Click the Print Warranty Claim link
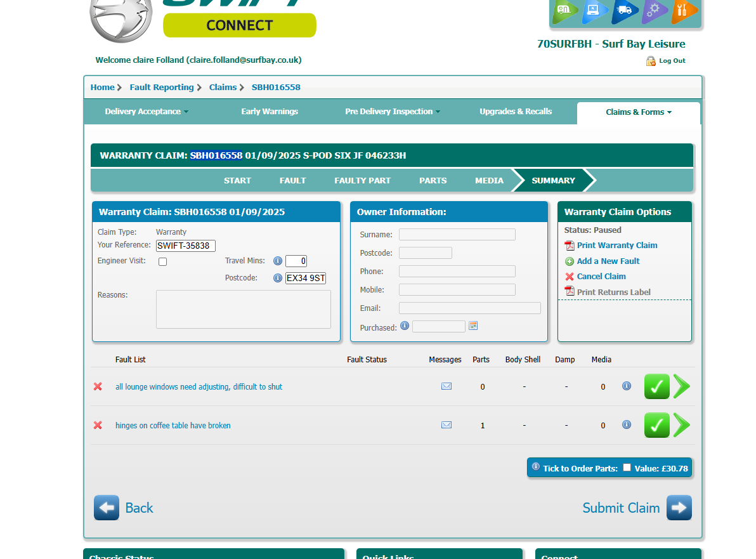Image resolution: width=756 pixels, height=559 pixels. point(617,246)
